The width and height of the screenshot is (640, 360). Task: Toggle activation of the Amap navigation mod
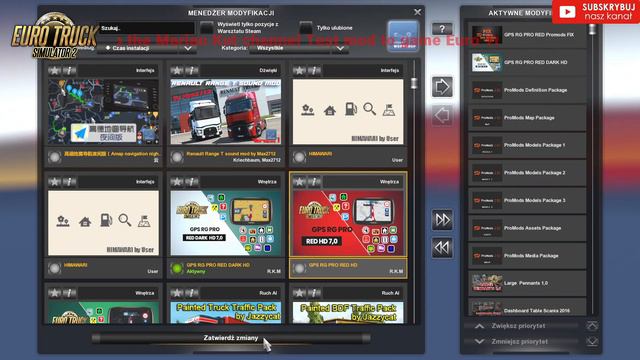click(54, 157)
